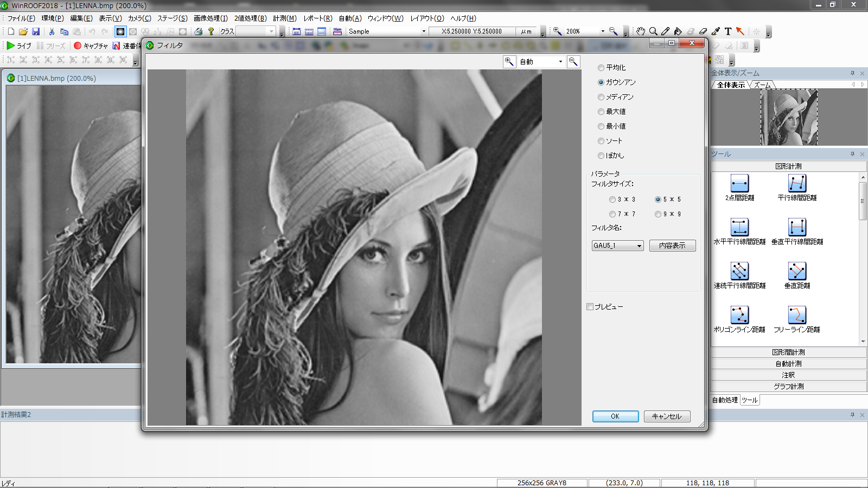
Task: Choose the フリーライン距離 measurement tool
Action: tap(797, 319)
